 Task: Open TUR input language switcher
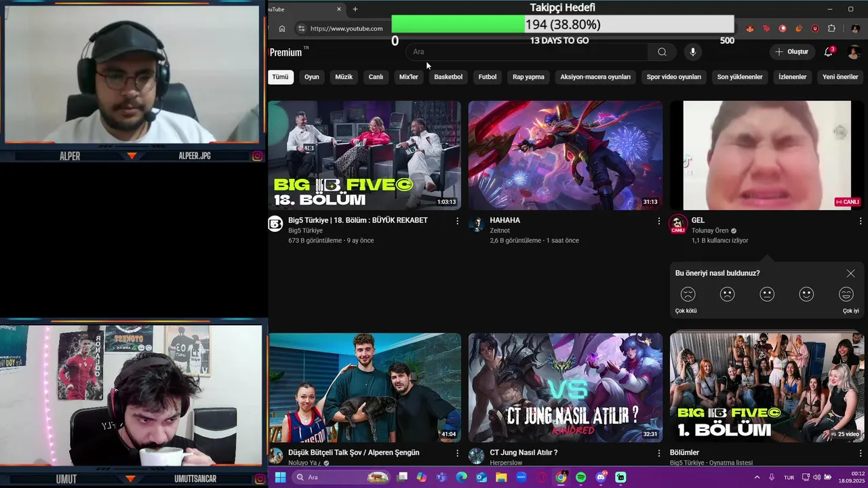coord(789,477)
